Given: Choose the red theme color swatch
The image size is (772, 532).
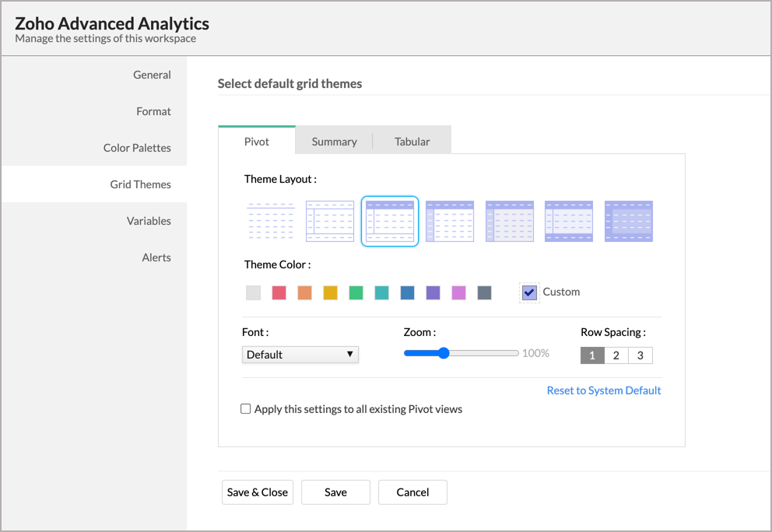Looking at the screenshot, I should (279, 292).
